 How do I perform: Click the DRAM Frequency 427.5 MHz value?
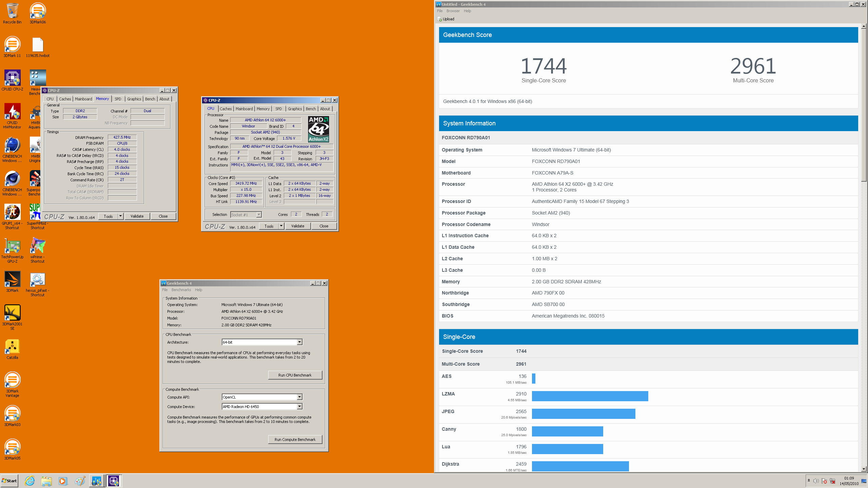122,138
